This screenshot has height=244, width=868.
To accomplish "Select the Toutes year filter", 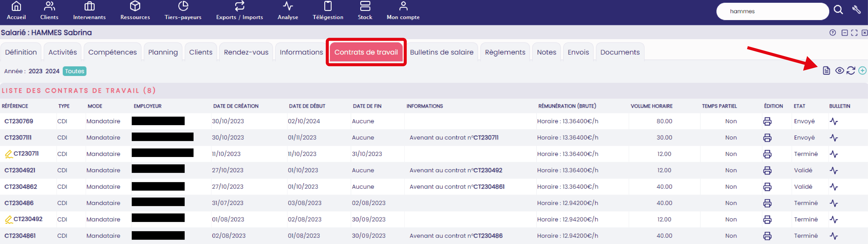I will (75, 71).
